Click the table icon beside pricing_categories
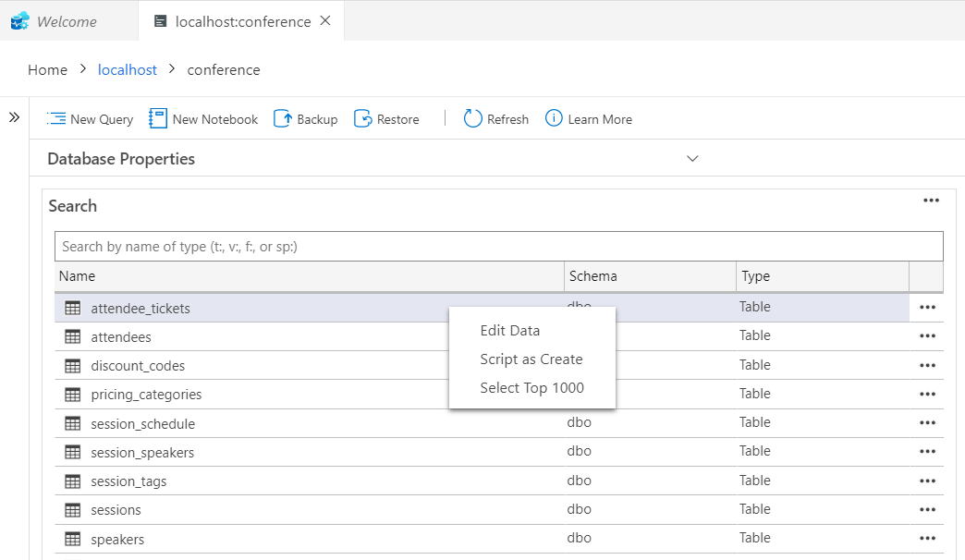 pyautogui.click(x=73, y=395)
